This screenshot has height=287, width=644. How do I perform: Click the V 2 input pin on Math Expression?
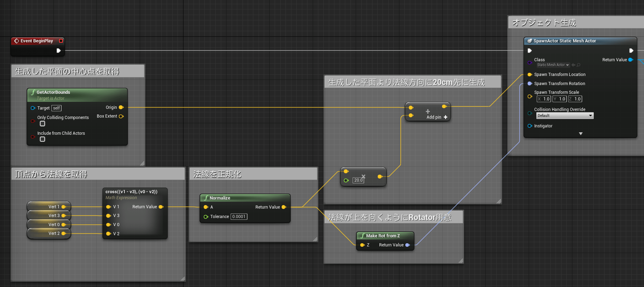click(x=109, y=233)
